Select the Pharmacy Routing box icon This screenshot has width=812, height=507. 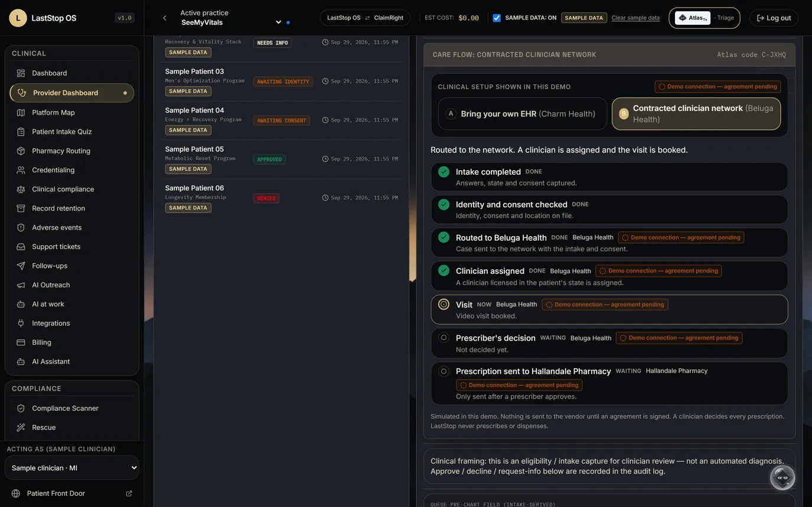click(x=21, y=151)
